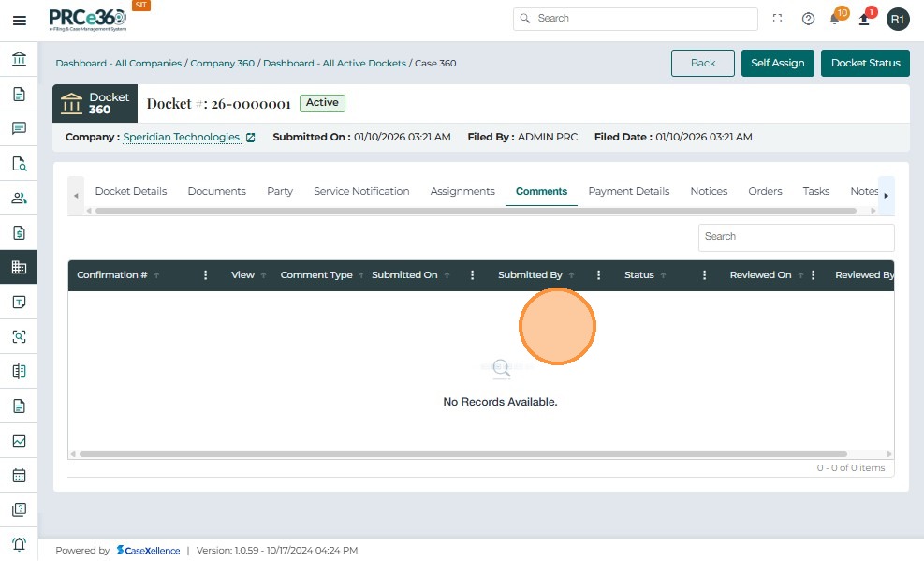This screenshot has width=924, height=561.
Task: Open the question mark help document sidebar icon
Action: 19,509
